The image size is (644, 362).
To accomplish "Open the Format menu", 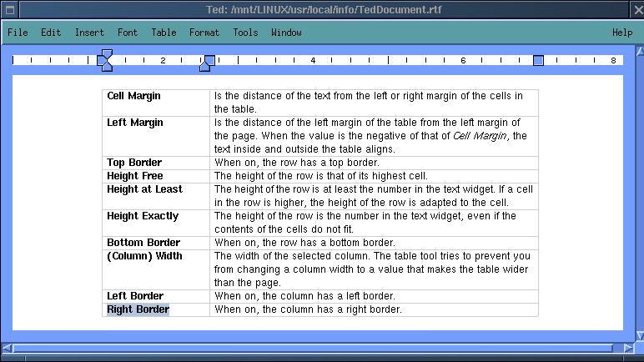I will [204, 33].
